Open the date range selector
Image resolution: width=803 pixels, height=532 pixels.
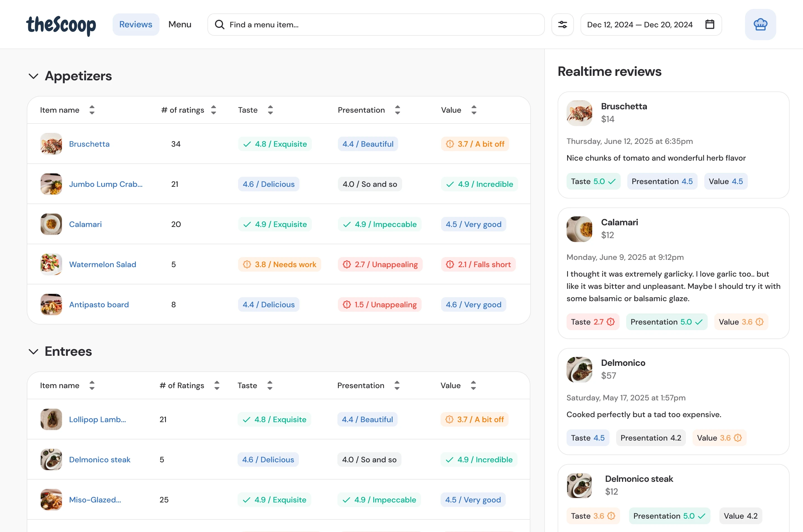pos(640,24)
